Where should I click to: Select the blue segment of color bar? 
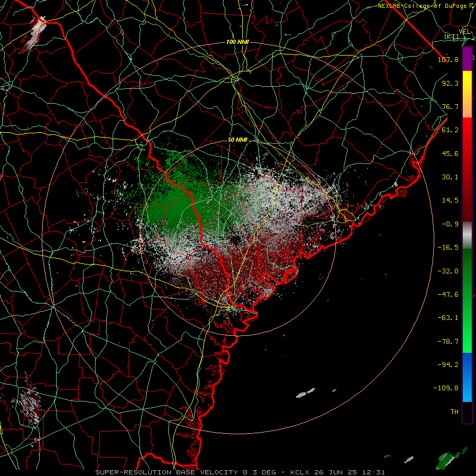[x=467, y=377]
